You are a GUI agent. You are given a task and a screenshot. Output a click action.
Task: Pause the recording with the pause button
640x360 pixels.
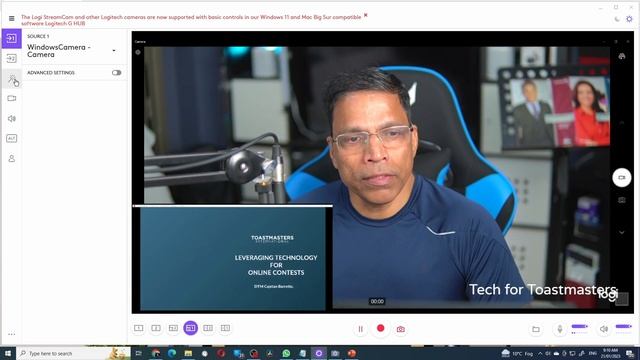[x=360, y=329]
